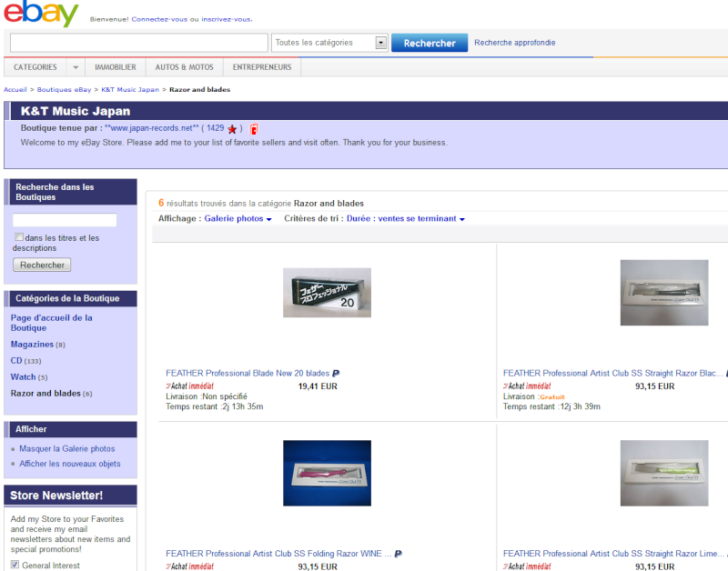Click Achat immédiat icon of the 19,41 EUR listing
This screenshot has height=571, width=728.
point(189,386)
